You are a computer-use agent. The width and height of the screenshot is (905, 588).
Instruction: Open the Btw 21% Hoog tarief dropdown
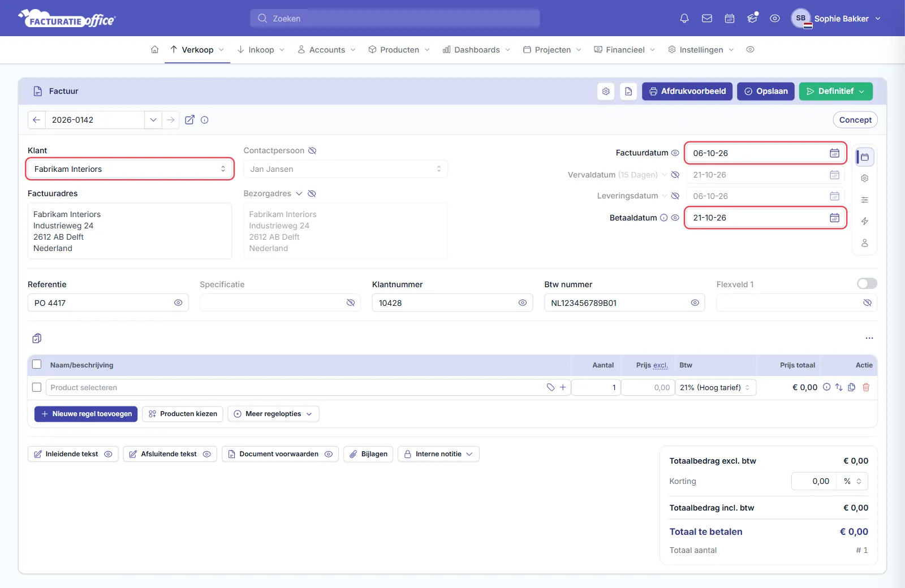(716, 387)
